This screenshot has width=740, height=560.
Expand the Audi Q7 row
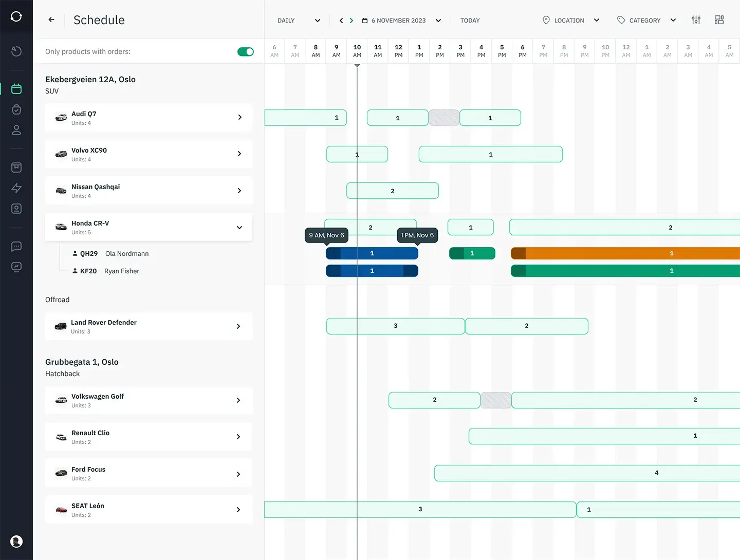239,118
